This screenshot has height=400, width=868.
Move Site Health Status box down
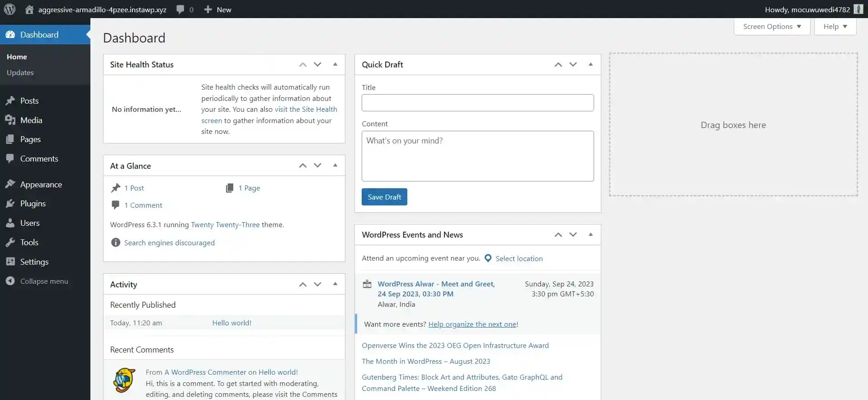point(317,64)
